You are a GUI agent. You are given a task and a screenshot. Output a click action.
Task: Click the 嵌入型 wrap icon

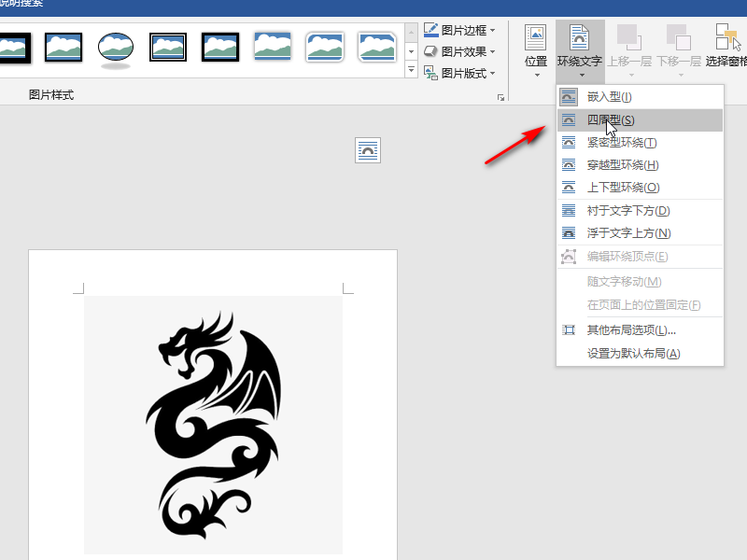click(x=569, y=97)
